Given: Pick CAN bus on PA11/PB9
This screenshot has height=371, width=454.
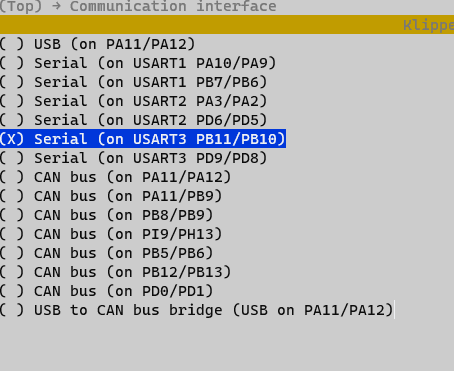Looking at the screenshot, I should tap(111, 196).
